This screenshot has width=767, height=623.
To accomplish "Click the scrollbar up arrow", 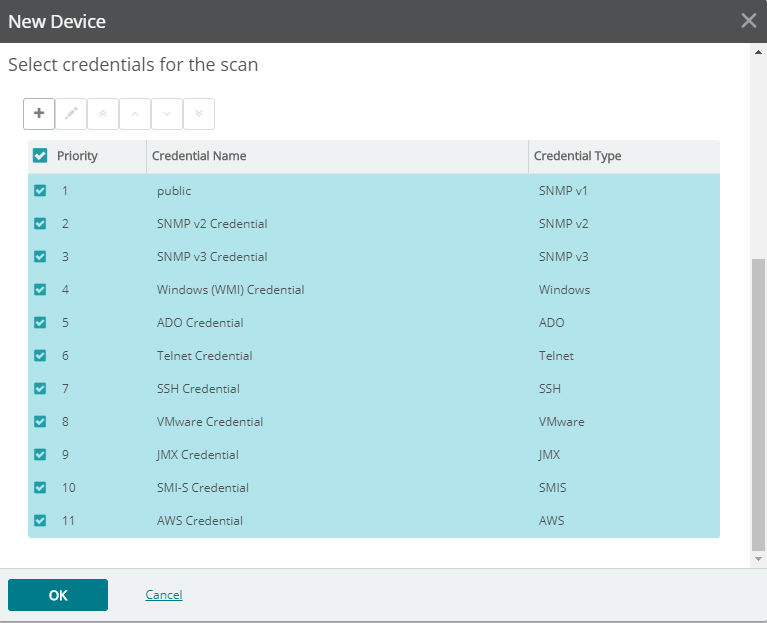I will pyautogui.click(x=758, y=52).
